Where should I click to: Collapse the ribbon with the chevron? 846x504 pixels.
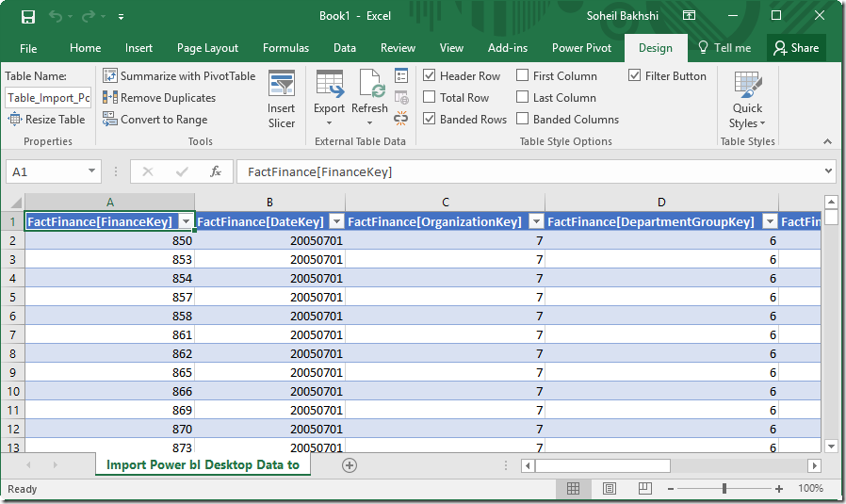[x=828, y=141]
